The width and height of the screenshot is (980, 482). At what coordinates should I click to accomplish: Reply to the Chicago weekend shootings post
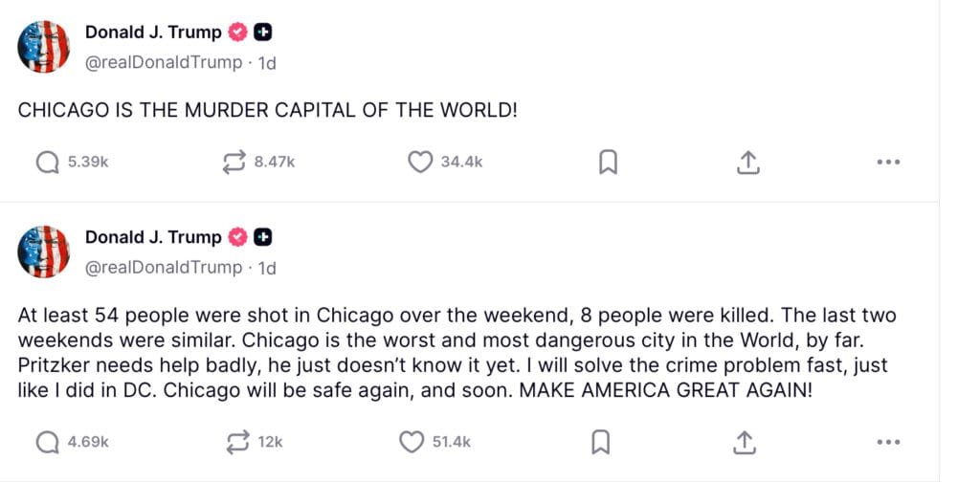(x=48, y=442)
